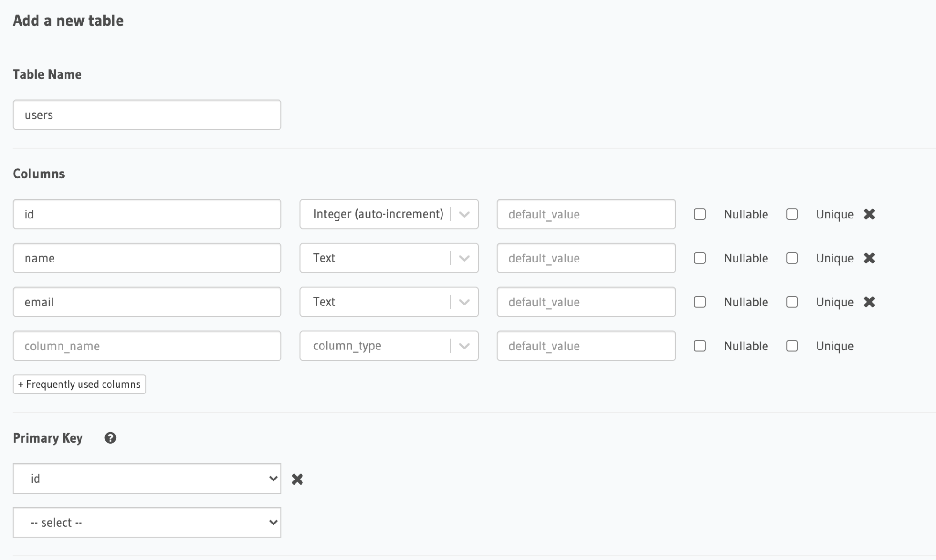Viewport: 936px width, 560px height.
Task: Open the id column type dropdown
Action: (389, 214)
